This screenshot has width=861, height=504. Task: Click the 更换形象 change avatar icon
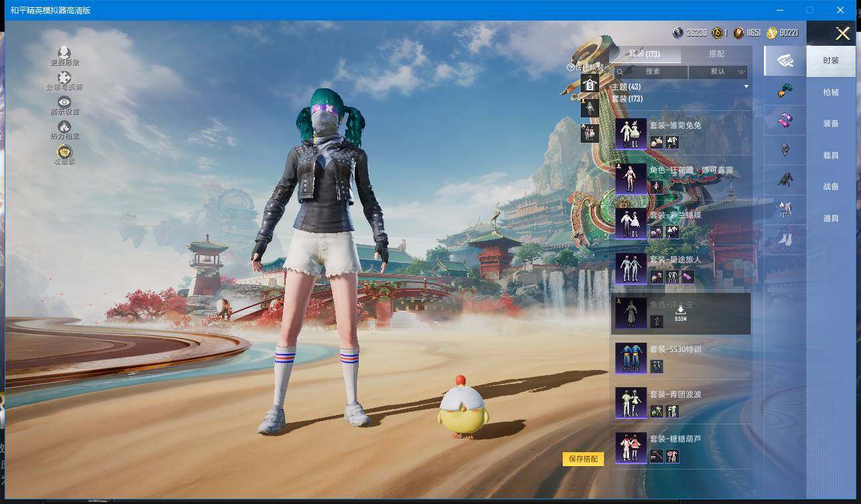pyautogui.click(x=64, y=52)
